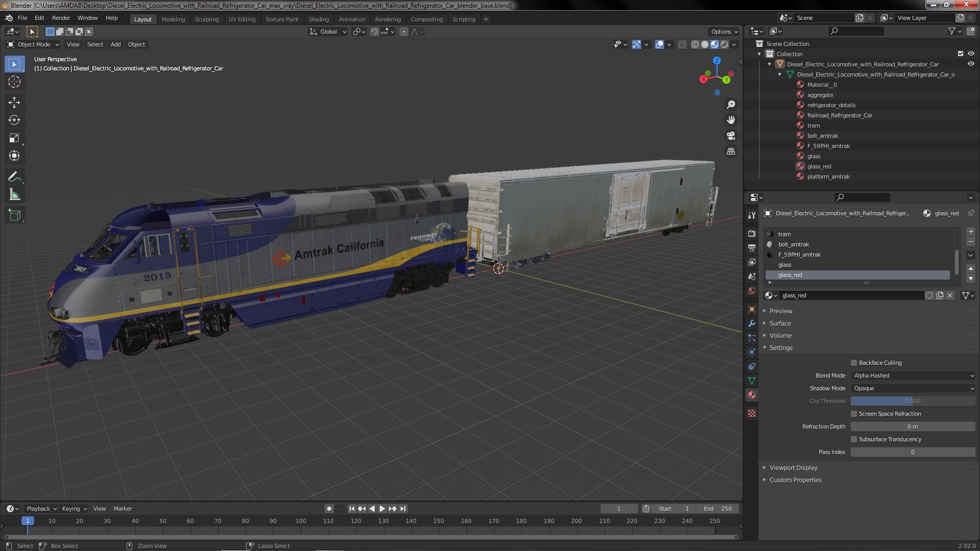The height and width of the screenshot is (551, 980).
Task: Open the View Layer properties tab
Action: click(x=751, y=262)
